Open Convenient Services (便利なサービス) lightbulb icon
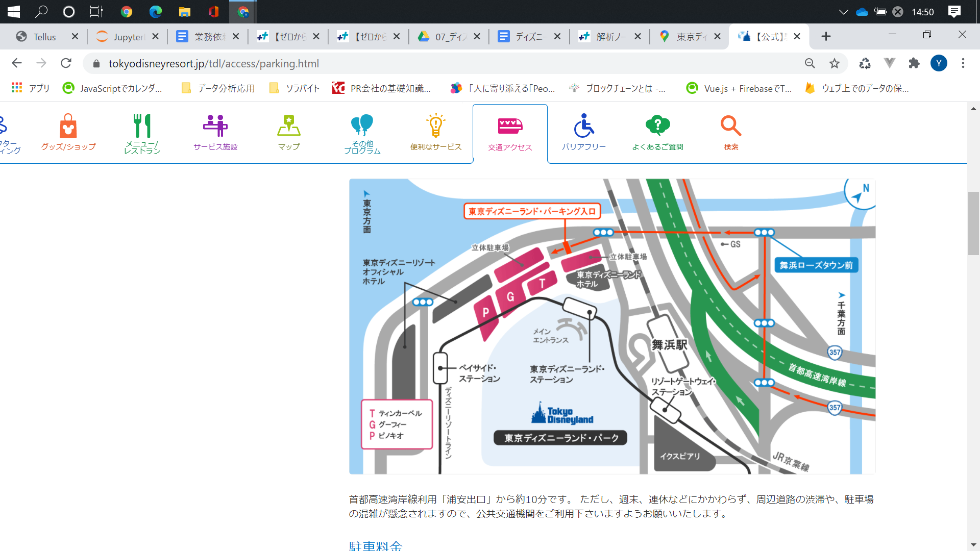 pos(436,133)
